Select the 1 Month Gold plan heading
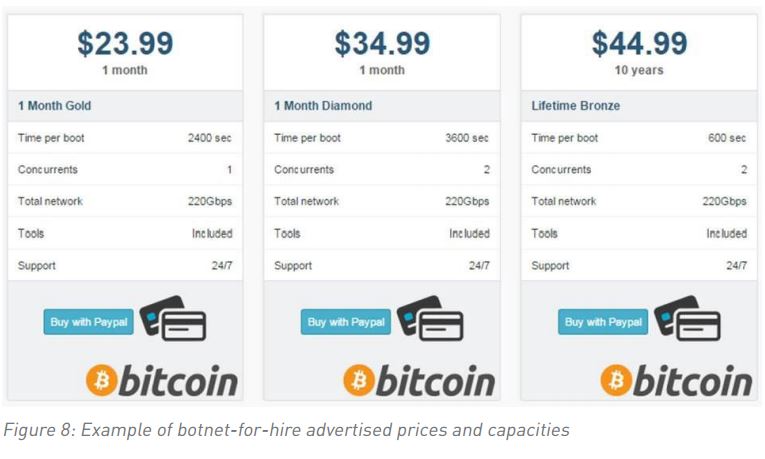Image resolution: width=765 pixels, height=459 pixels. tap(55, 106)
